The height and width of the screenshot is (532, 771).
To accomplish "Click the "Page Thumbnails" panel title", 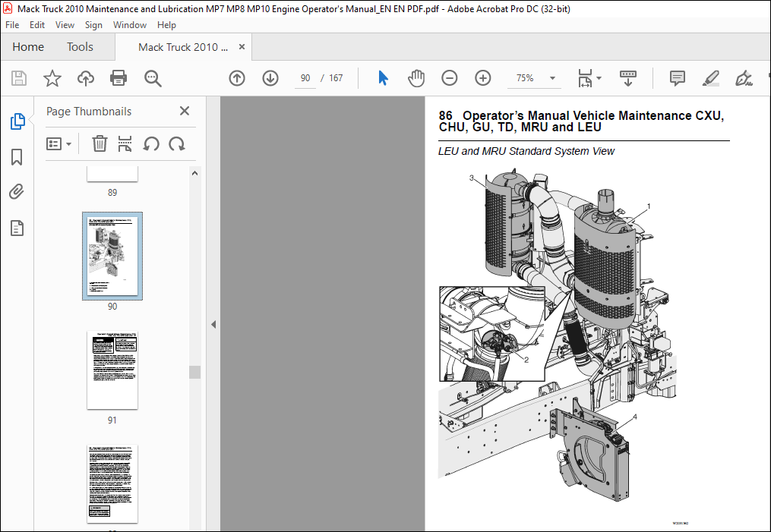I will point(89,112).
